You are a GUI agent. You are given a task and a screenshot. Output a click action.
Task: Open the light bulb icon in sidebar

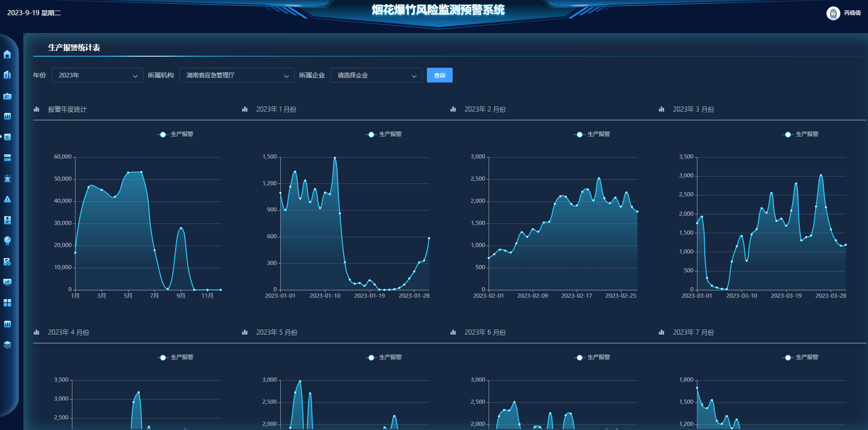pos(7,241)
